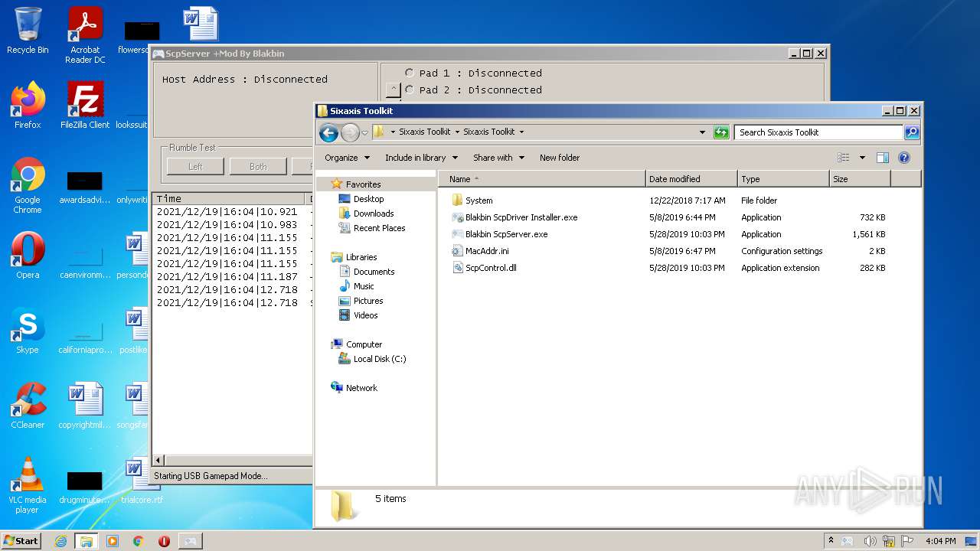Expand recent pages dropdown next to Forward

click(x=365, y=132)
